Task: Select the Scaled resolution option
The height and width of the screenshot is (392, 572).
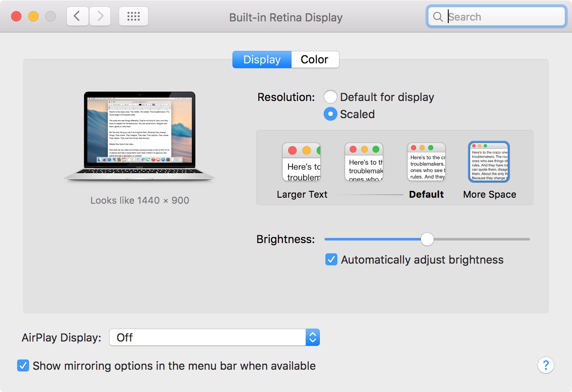Action: click(330, 114)
